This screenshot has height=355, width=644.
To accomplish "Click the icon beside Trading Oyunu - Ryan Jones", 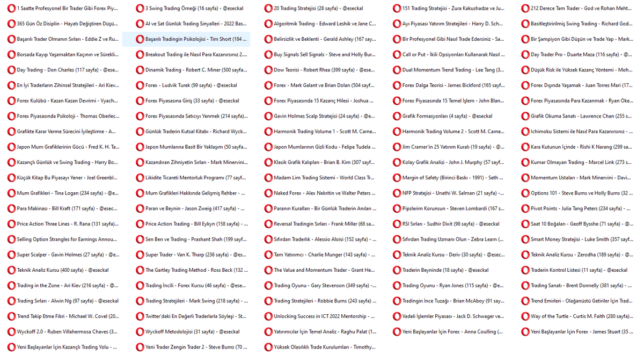I will pyautogui.click(x=397, y=286).
